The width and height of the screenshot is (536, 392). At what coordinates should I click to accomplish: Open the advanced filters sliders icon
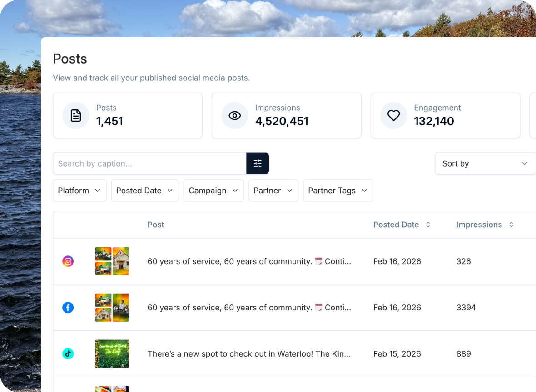pyautogui.click(x=258, y=163)
